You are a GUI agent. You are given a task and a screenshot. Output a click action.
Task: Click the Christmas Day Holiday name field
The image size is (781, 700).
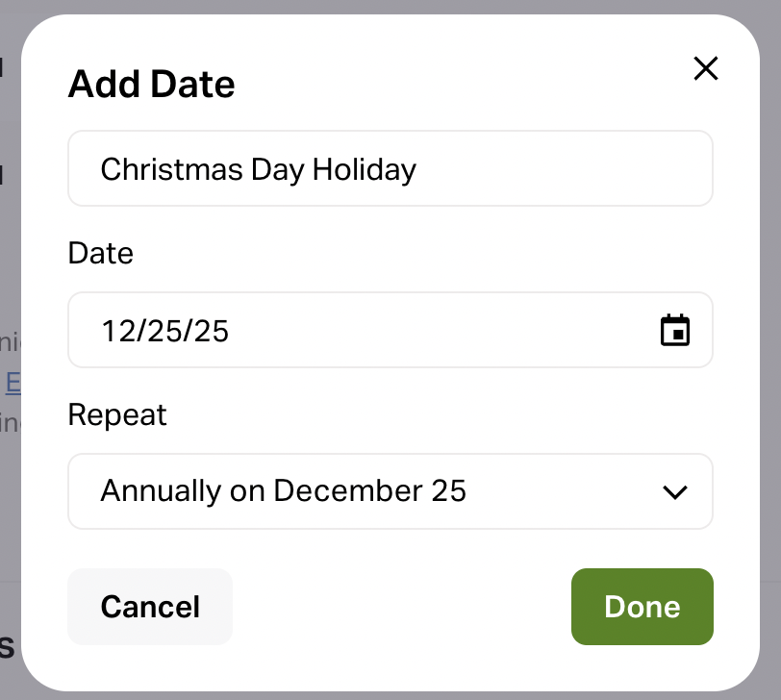click(390, 169)
